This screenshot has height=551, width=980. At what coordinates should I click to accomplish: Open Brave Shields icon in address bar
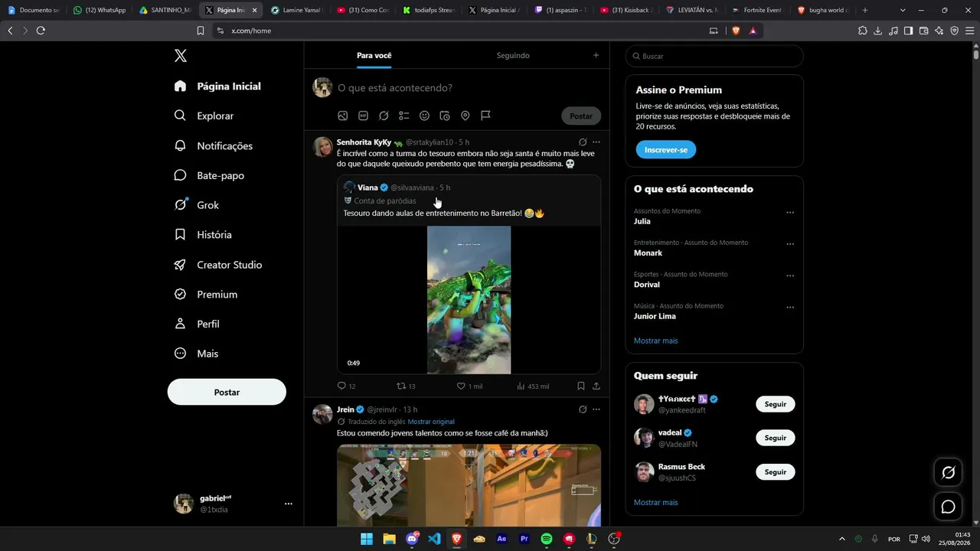point(736,31)
